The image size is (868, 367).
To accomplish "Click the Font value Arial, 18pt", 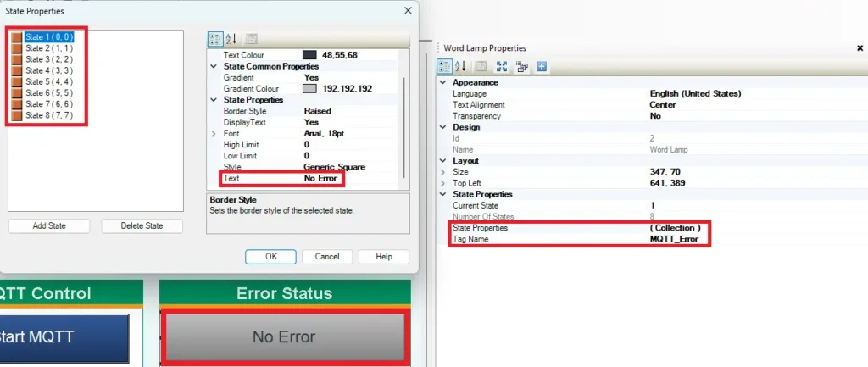I will tap(324, 133).
